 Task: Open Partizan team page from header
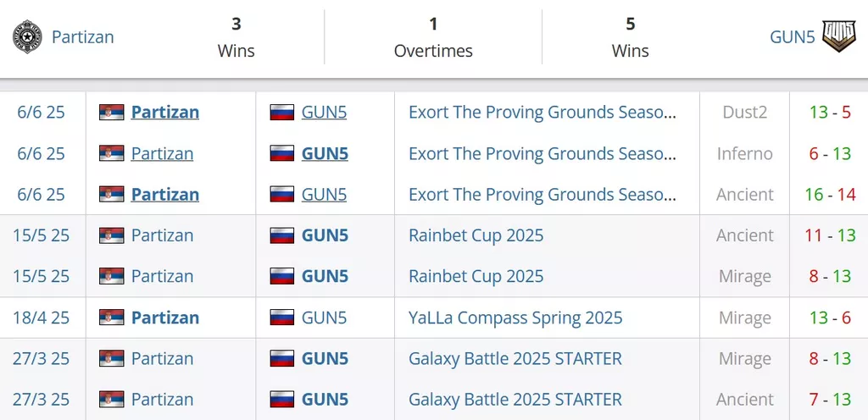click(82, 37)
